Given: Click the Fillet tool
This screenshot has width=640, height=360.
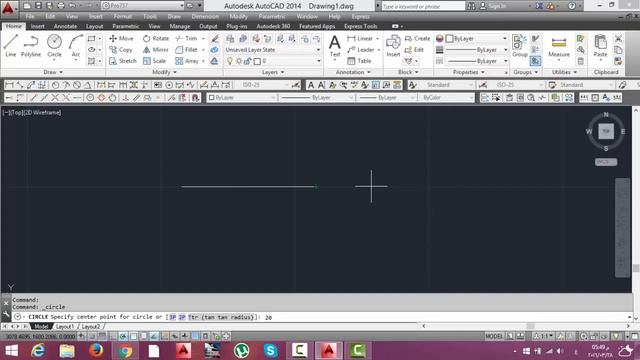Looking at the screenshot, I should [x=187, y=49].
